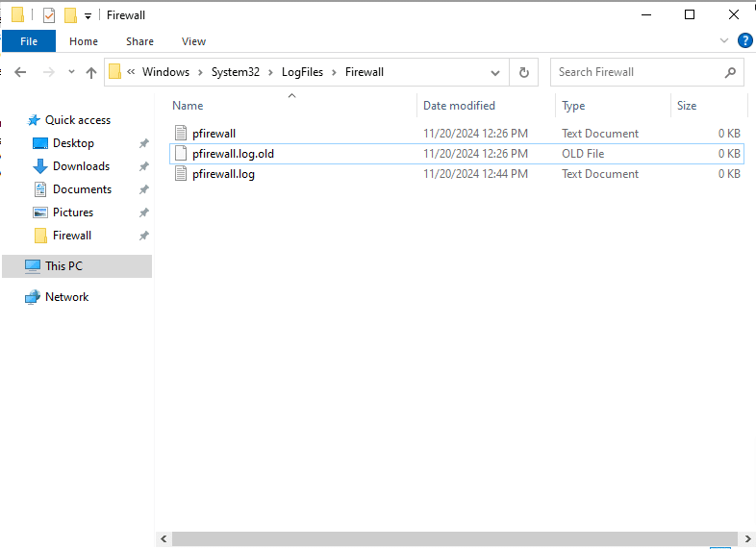Click in the Search Firewall box

tap(635, 72)
